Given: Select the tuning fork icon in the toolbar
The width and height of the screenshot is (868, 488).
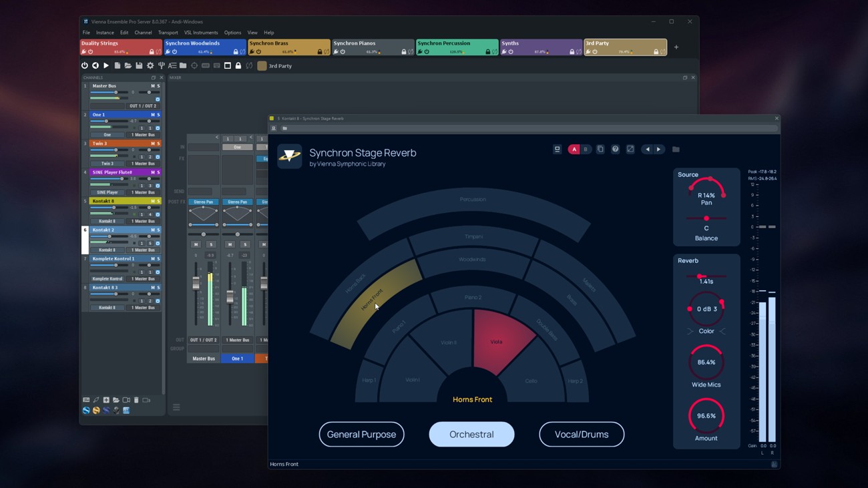Looking at the screenshot, I should tap(160, 65).
